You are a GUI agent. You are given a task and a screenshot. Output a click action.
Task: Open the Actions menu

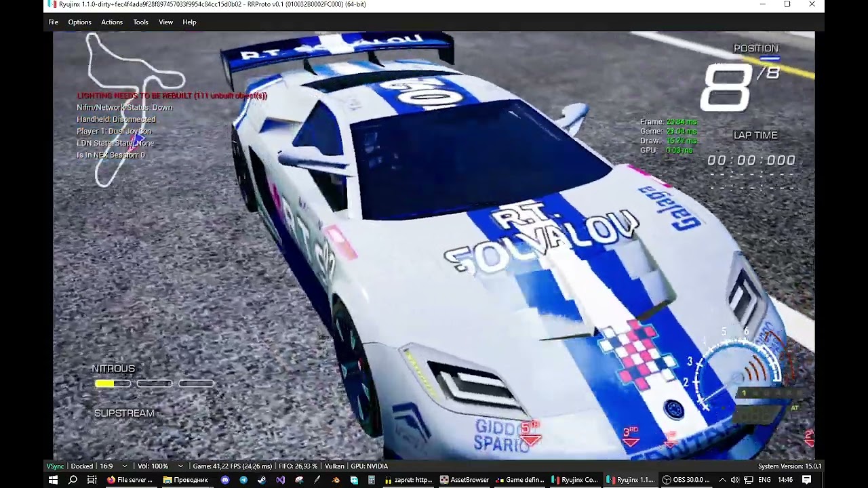[112, 22]
